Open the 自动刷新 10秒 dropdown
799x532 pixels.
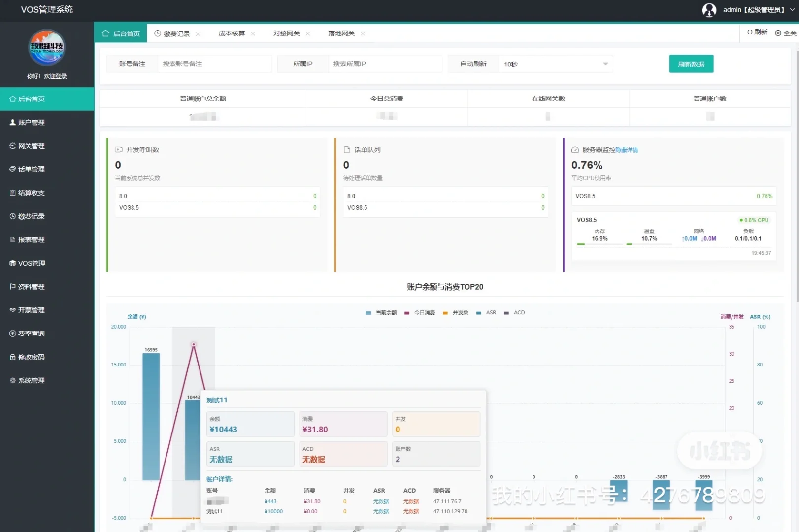[556, 64]
